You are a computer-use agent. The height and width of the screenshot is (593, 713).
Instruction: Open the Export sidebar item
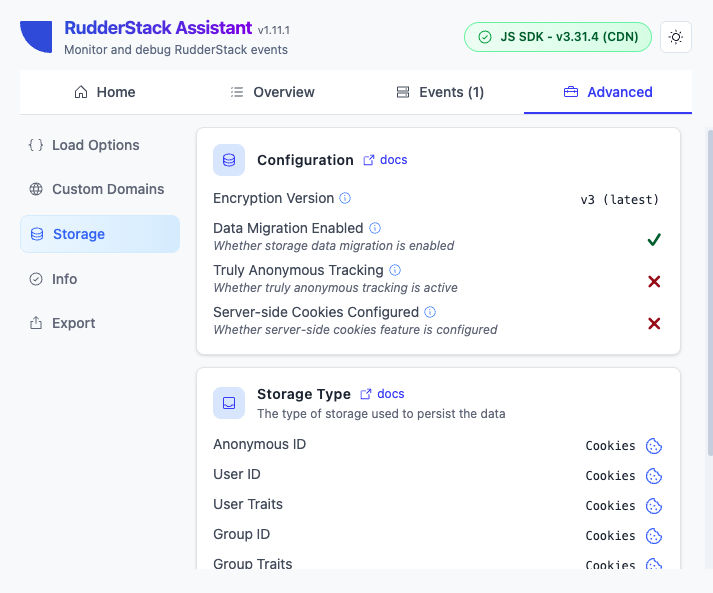point(100,323)
